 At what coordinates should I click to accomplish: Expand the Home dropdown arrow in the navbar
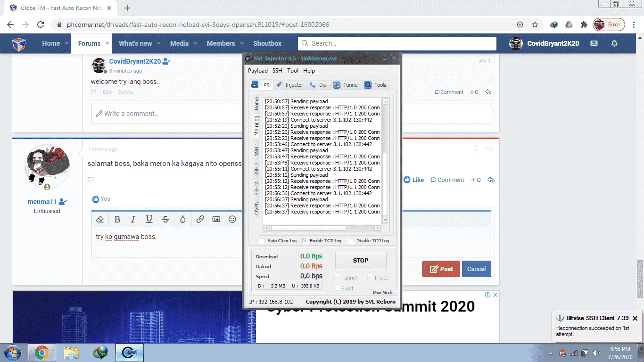[66, 43]
